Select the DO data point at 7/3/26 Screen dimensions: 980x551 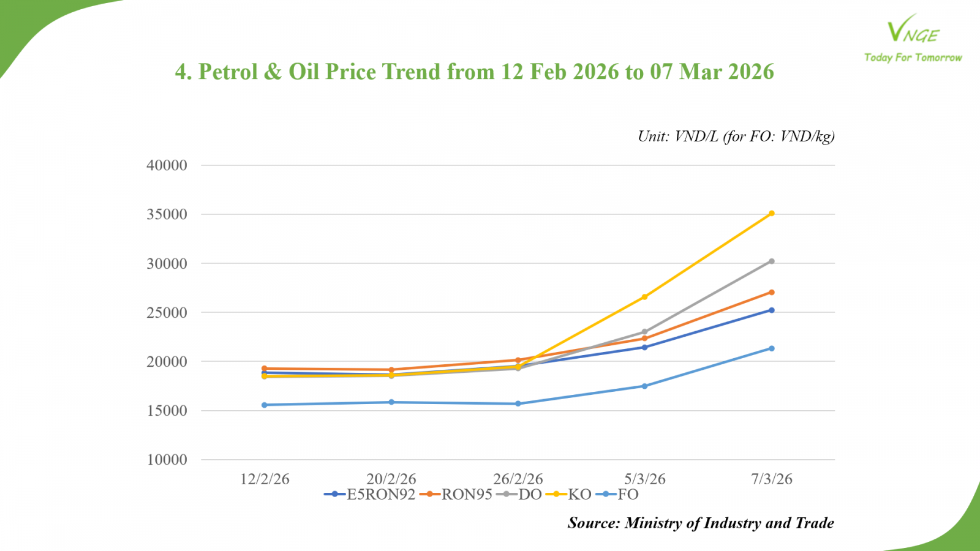pos(771,261)
